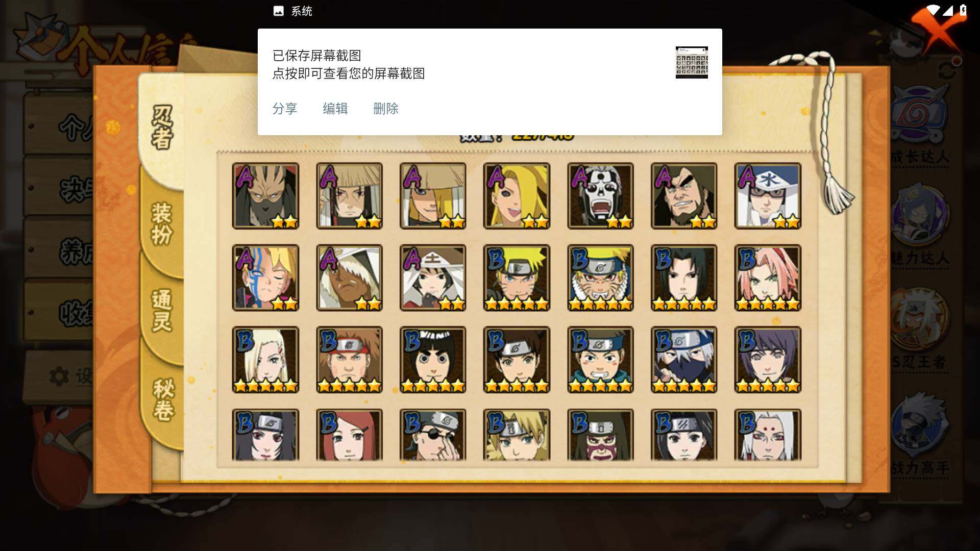Screen dimensions: 980x551
Task: Open the blonde Deidara A-rank ninja card
Action: tap(517, 196)
